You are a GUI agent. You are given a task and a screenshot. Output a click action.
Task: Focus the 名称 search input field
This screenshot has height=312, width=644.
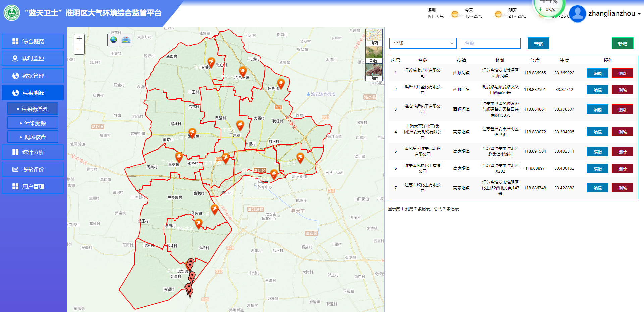coord(490,43)
